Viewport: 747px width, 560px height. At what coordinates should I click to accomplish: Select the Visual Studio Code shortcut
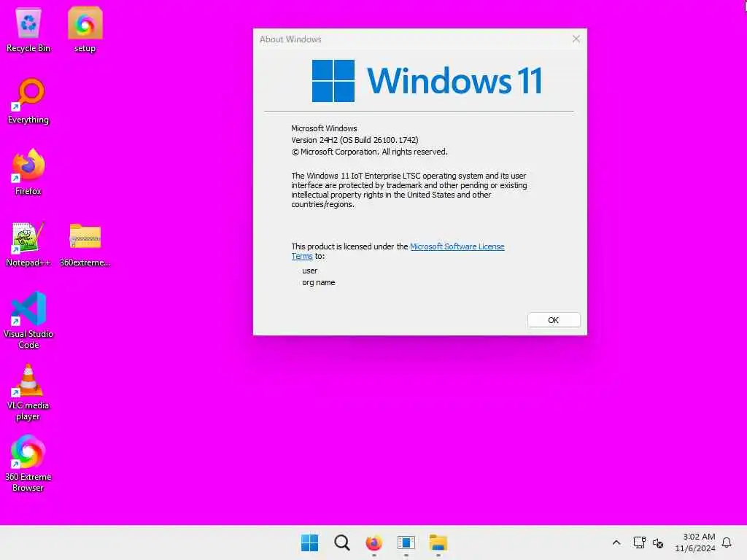28,321
